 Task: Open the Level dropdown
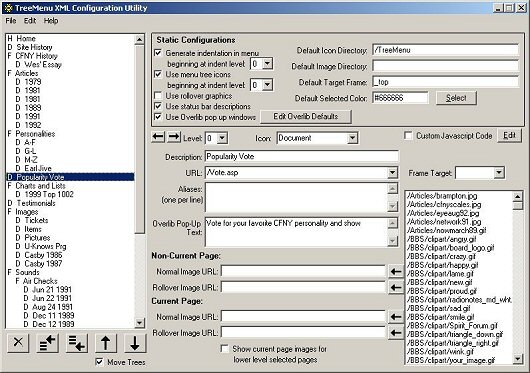[x=222, y=138]
